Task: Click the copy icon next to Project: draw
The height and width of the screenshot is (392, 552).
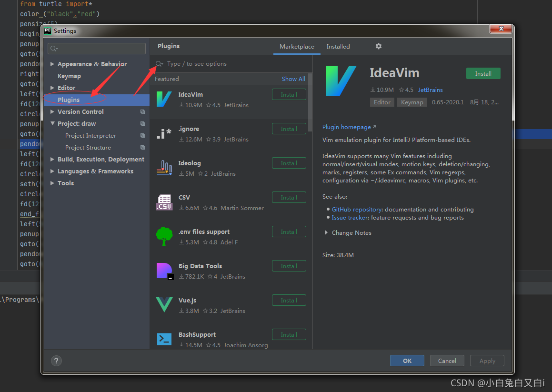Action: [x=142, y=124]
